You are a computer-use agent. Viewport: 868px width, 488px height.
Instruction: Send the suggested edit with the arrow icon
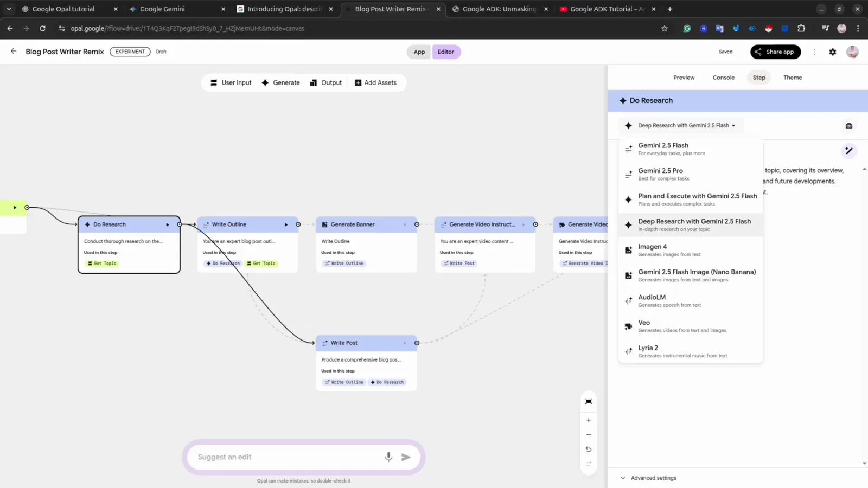coord(406,457)
